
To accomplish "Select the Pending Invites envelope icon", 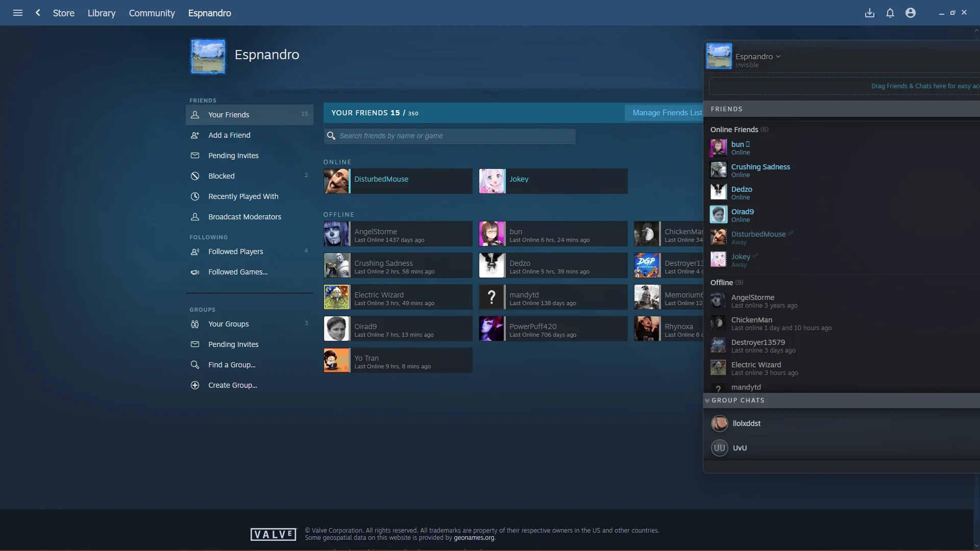I will pyautogui.click(x=195, y=156).
